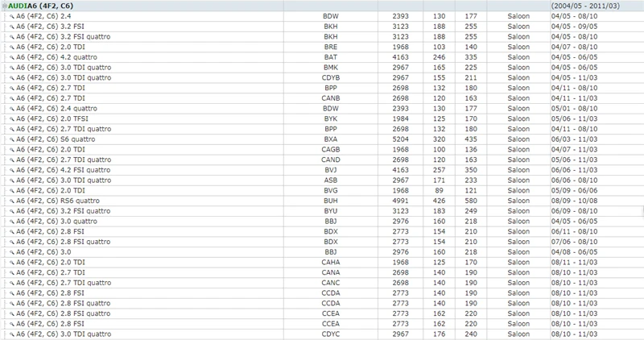644x340 pixels.
Task: Click the displacement value 5204
Action: coord(400,139)
